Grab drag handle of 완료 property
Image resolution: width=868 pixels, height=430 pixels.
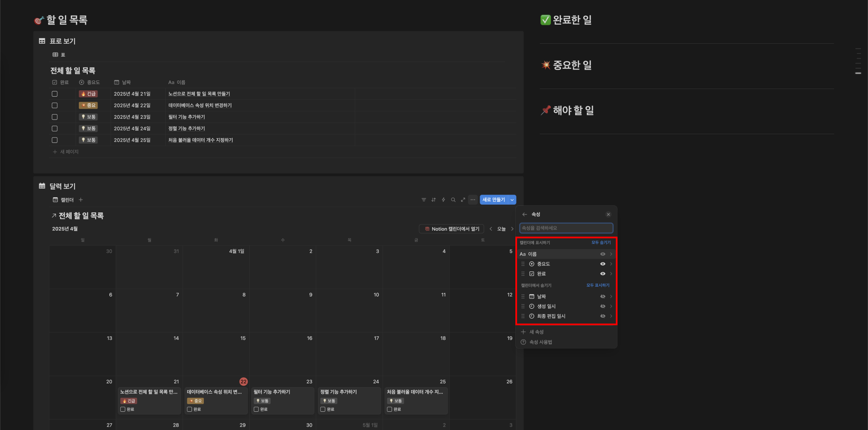tap(523, 274)
